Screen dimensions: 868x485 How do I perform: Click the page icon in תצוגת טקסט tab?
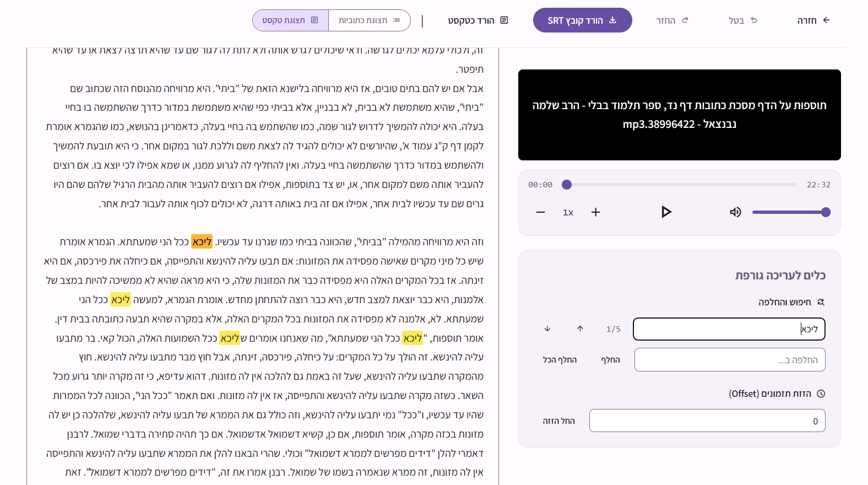314,20
